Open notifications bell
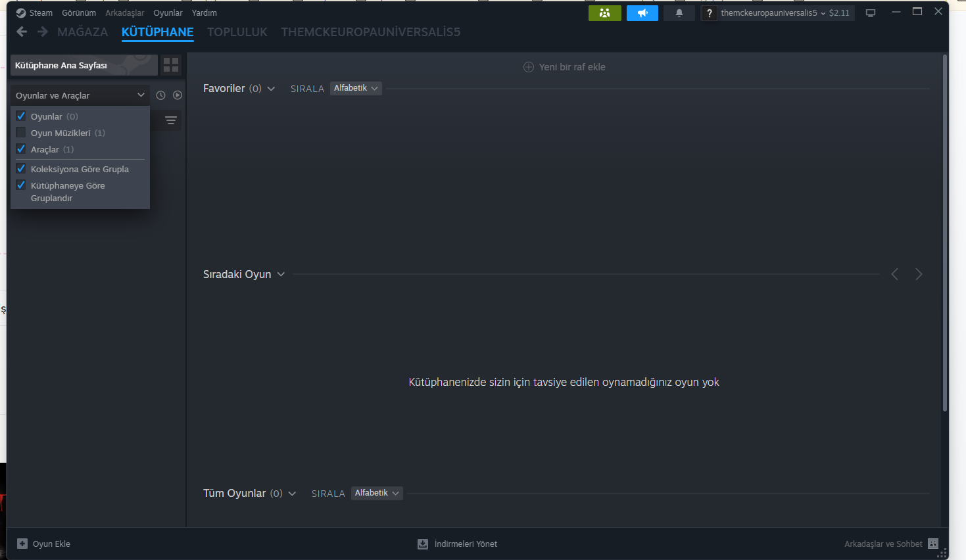This screenshot has width=966, height=560. tap(679, 13)
